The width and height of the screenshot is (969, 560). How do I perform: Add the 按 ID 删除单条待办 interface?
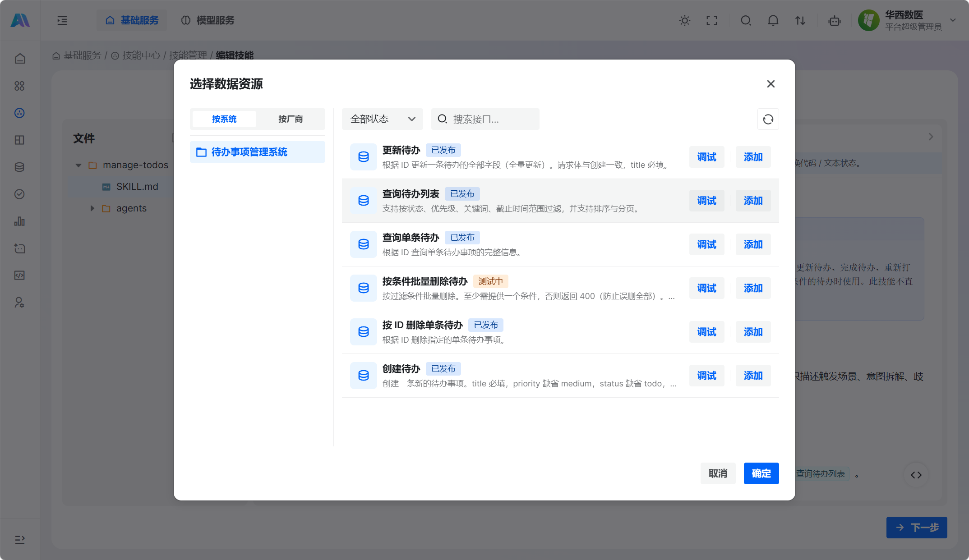coord(753,332)
